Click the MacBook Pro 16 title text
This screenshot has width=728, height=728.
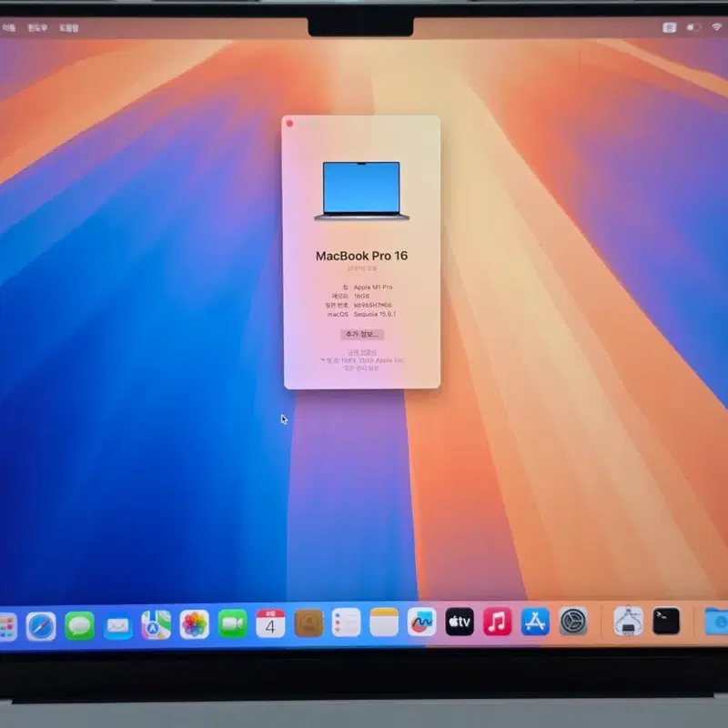(361, 256)
